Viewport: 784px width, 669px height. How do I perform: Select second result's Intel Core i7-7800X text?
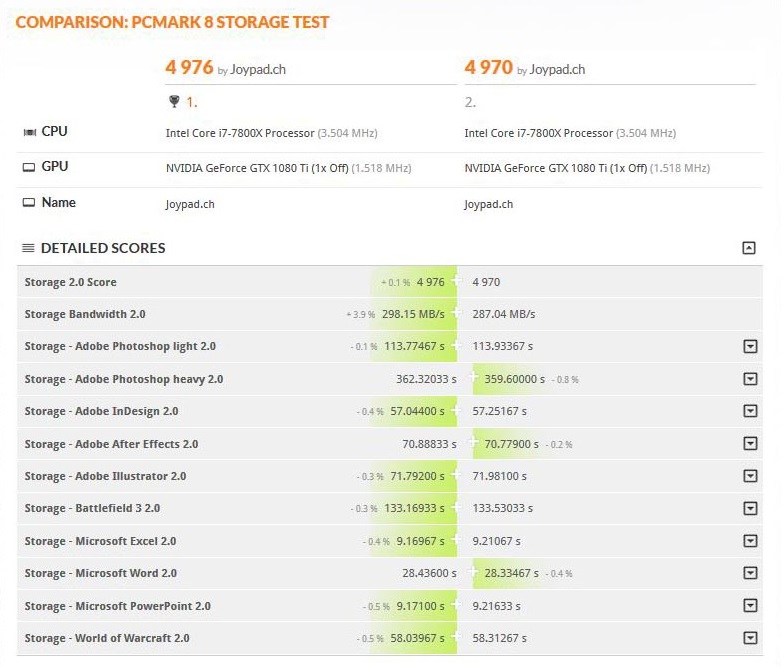coord(538,133)
